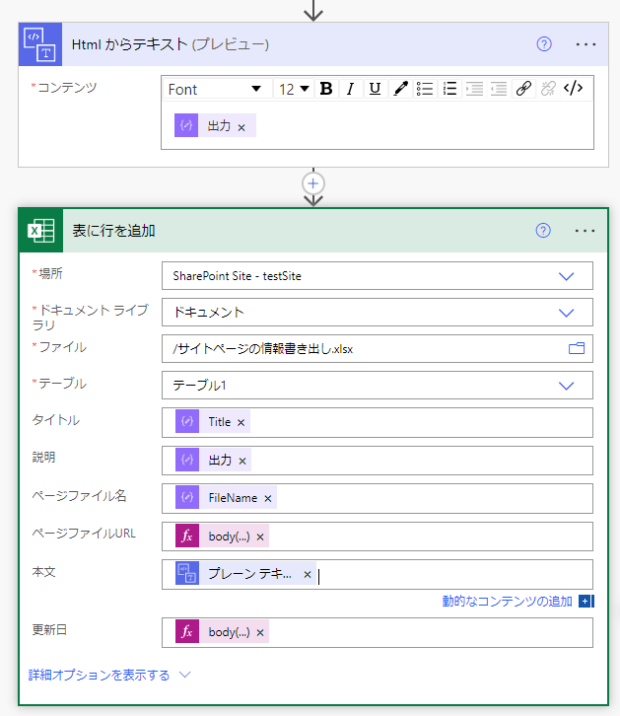Select the プレーン テキ... token in 本文
Viewport: 620px width, 716px height.
pos(246,574)
